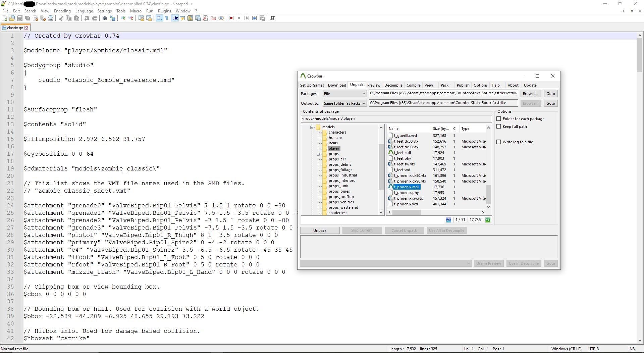Open the Plugins menu
Viewport: 644px width, 353px height.
[x=164, y=11]
